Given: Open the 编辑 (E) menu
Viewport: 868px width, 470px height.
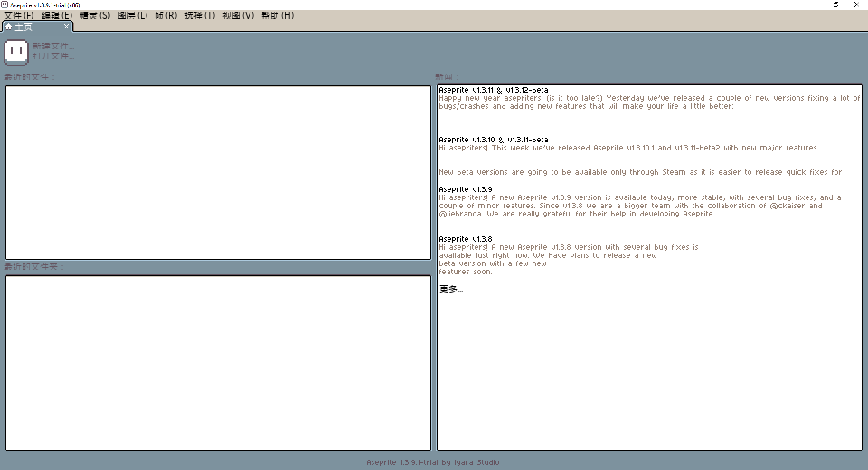Looking at the screenshot, I should [x=57, y=16].
